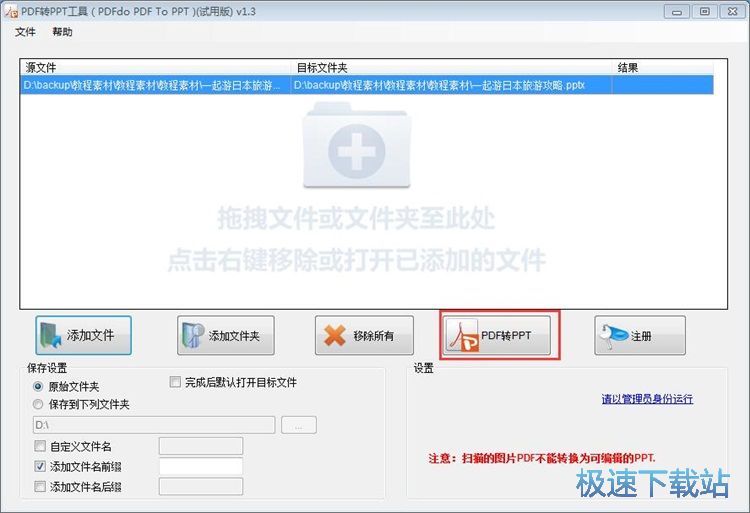Open the 帮助 menu

point(62,32)
